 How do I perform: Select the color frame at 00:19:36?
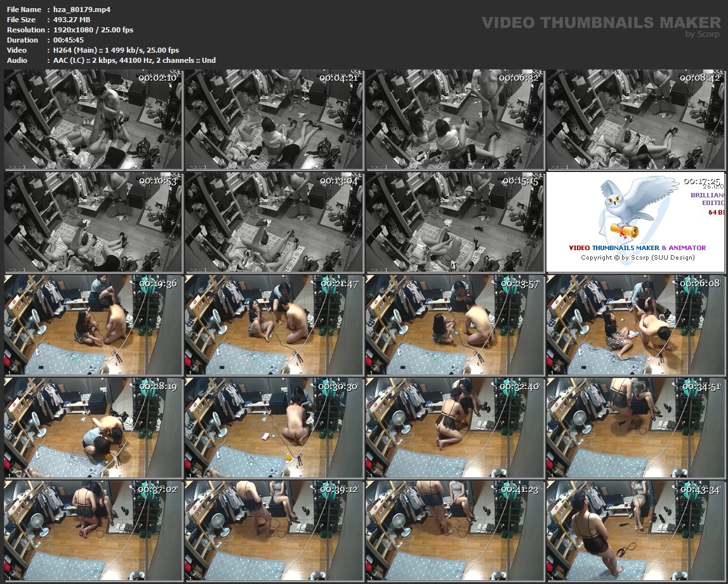click(x=93, y=325)
